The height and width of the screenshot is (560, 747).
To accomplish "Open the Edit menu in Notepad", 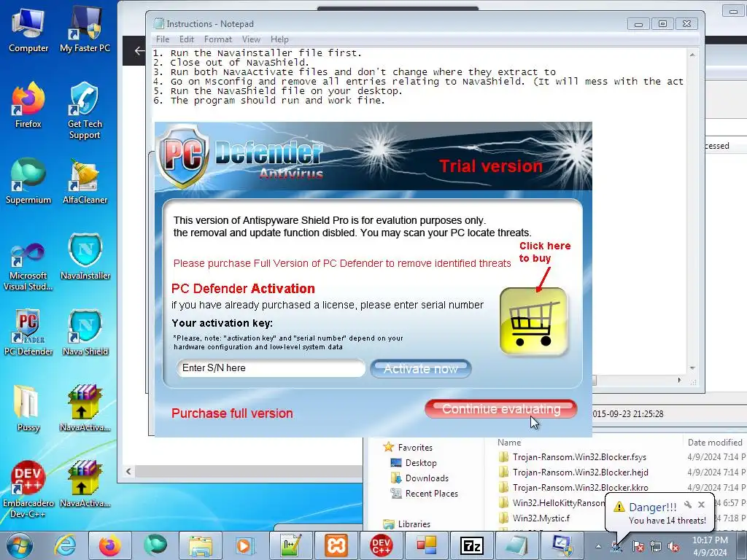I will click(186, 39).
